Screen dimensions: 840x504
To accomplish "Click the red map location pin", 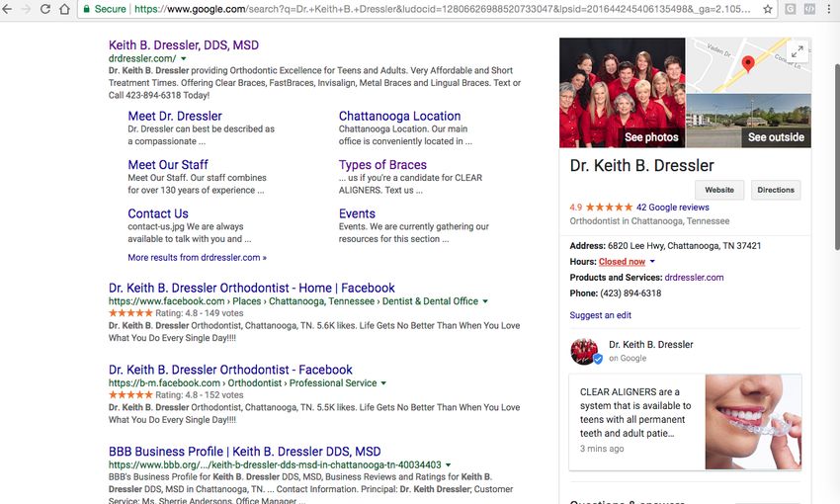I will click(748, 63).
